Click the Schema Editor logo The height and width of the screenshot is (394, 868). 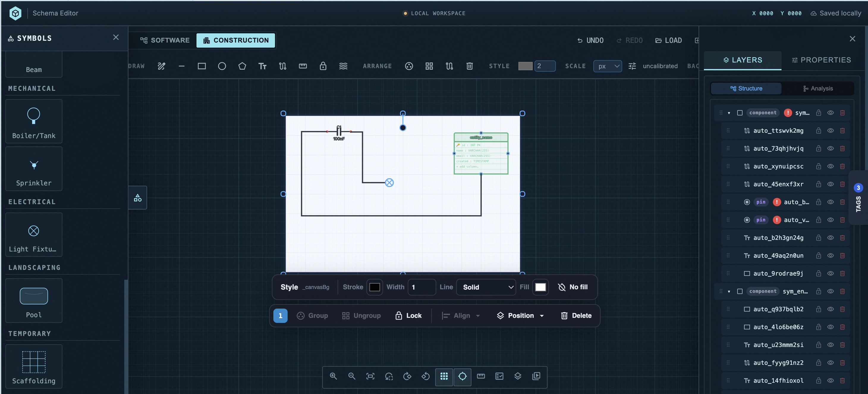[x=15, y=13]
